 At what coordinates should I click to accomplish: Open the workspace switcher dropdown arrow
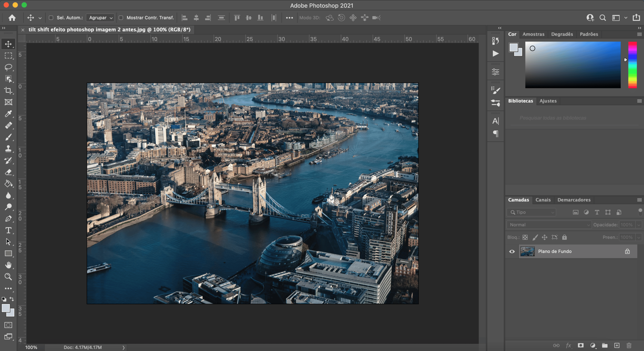[626, 18]
